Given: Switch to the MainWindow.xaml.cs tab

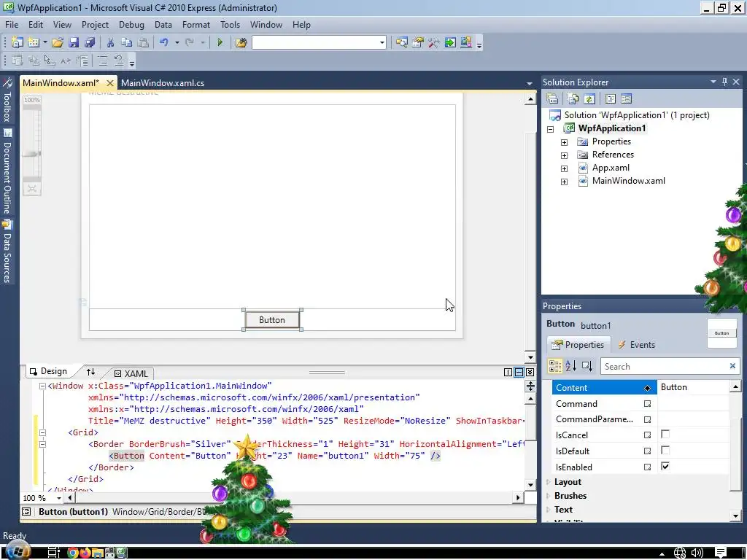Looking at the screenshot, I should point(163,83).
